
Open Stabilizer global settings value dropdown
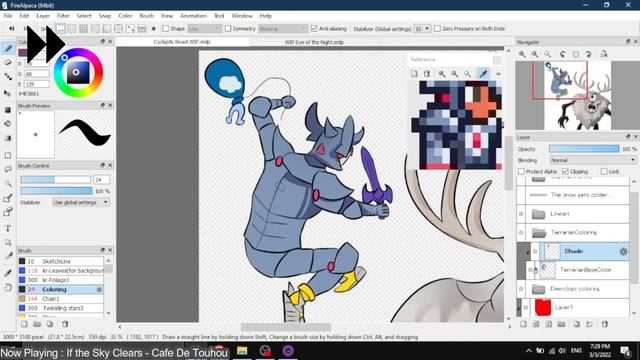(422, 29)
